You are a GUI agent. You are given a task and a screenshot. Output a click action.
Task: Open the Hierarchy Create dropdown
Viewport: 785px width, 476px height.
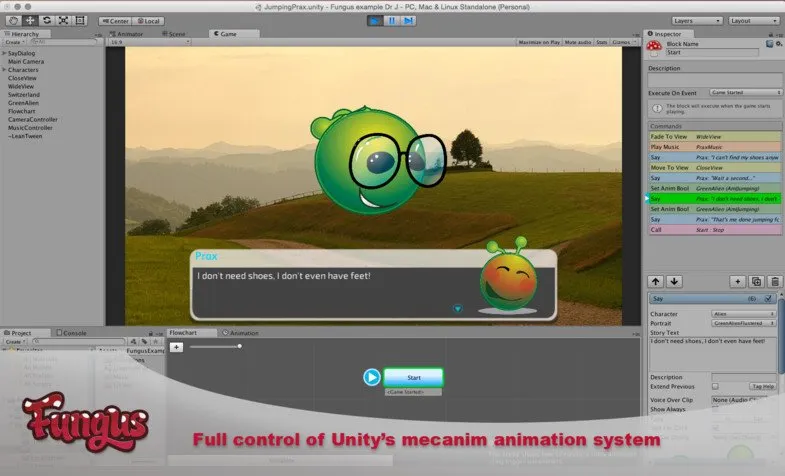(15, 42)
